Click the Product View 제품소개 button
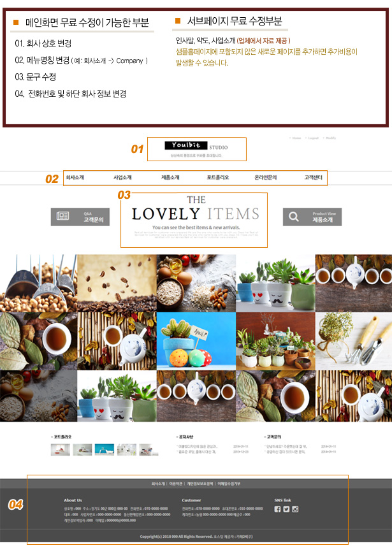The height and width of the screenshot is (548, 392). (x=312, y=217)
